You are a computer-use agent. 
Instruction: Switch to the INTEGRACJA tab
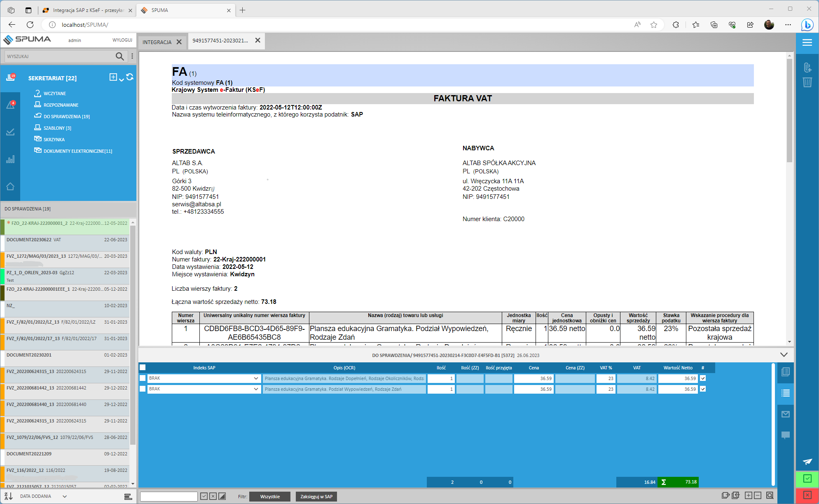click(x=157, y=42)
